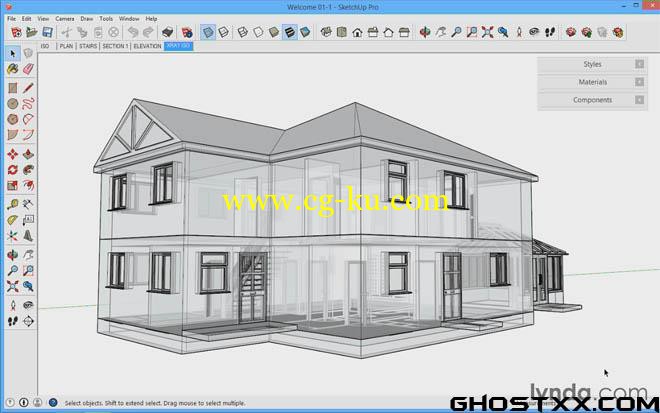This screenshot has height=413, width=660.
Task: Select the Polygon tool
Action: [x=13, y=119]
